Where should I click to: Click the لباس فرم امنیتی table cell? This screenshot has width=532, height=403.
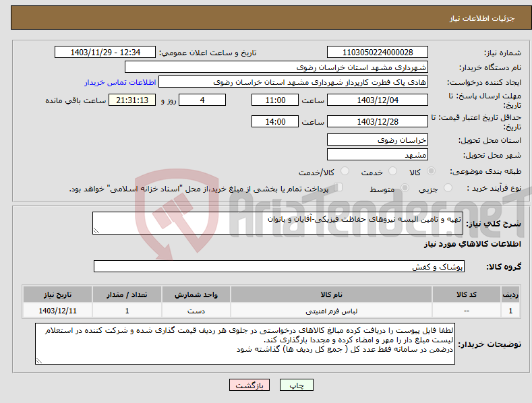click(x=331, y=311)
